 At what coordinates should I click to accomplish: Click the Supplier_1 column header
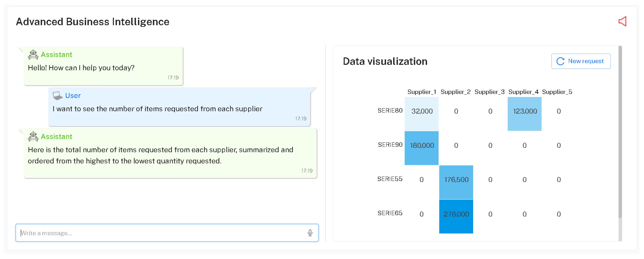click(x=422, y=92)
